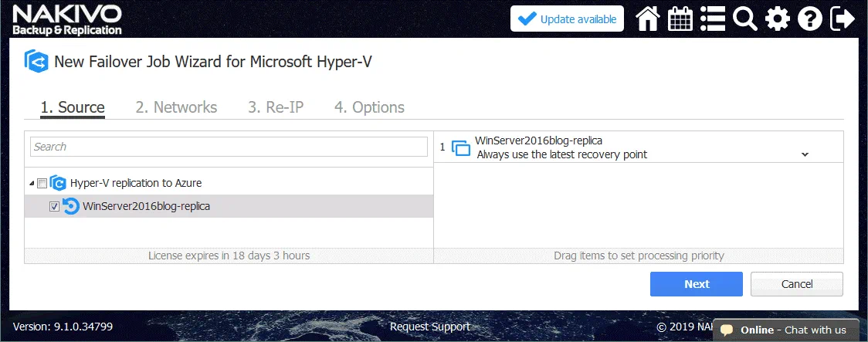Collapse the Hyper-V replication to Azure tree
Screen dimensions: 868x342
coord(32,184)
